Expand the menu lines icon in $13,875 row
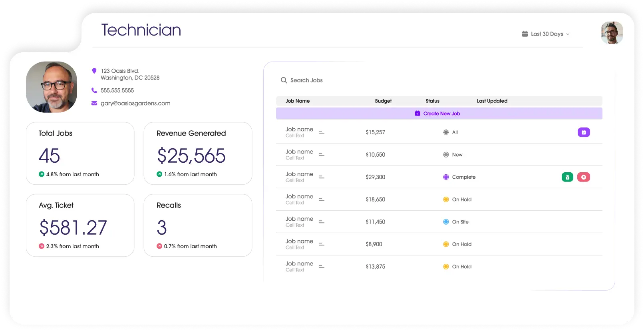The width and height of the screenshot is (644, 331). coord(322,267)
